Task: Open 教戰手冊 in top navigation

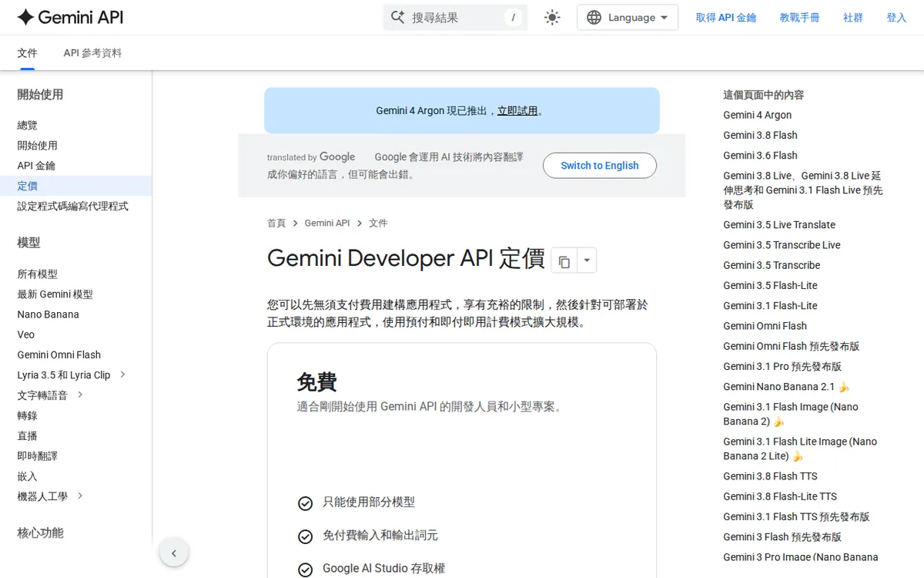Action: pyautogui.click(x=799, y=18)
